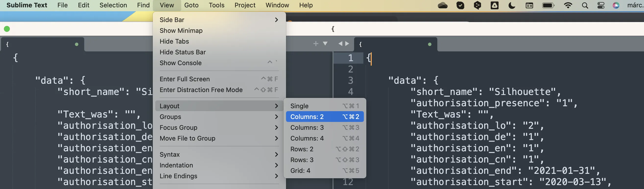The width and height of the screenshot is (644, 189).
Task: Click the Layout menu entry
Action: (219, 106)
